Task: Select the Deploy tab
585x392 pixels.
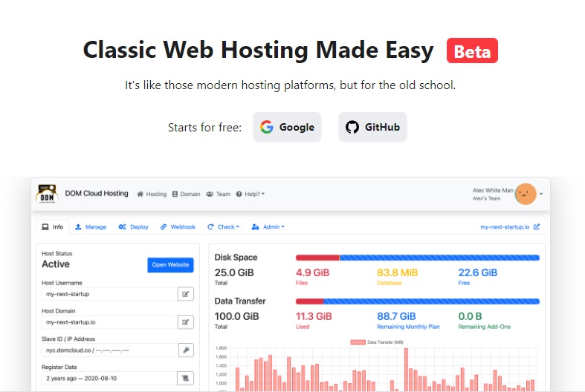Action: tap(134, 227)
